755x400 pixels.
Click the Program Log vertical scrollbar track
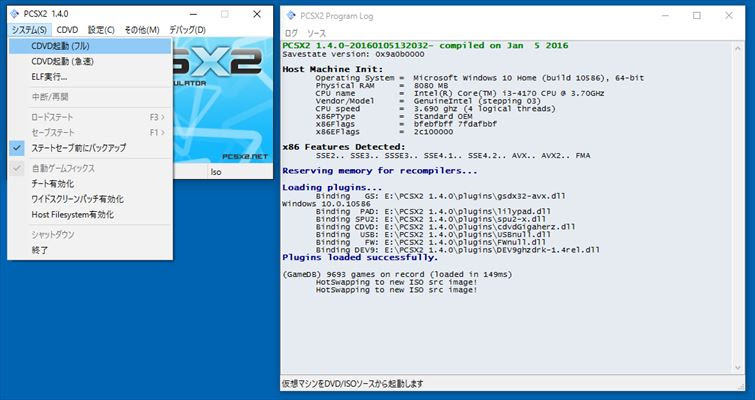[x=739, y=208]
